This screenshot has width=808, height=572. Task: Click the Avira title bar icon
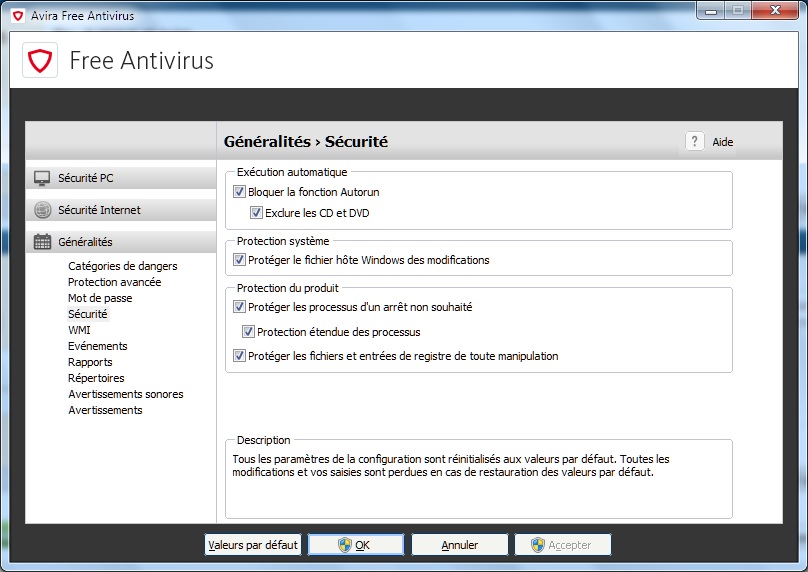[18, 15]
